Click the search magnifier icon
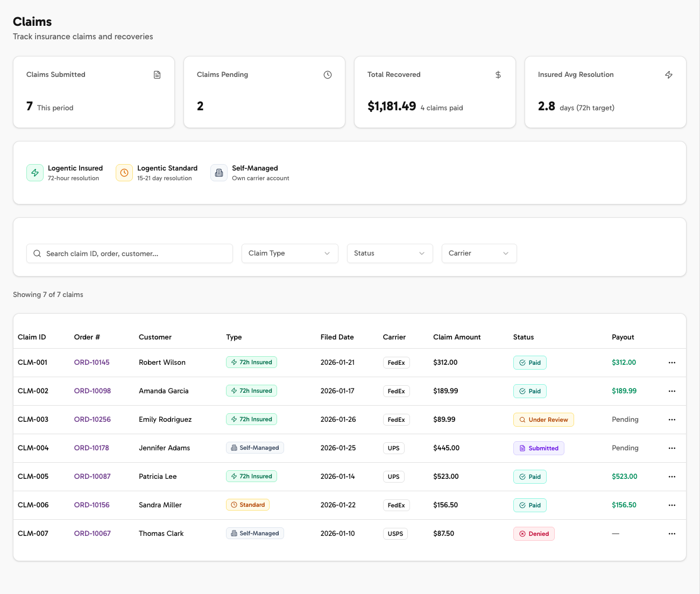 click(37, 253)
